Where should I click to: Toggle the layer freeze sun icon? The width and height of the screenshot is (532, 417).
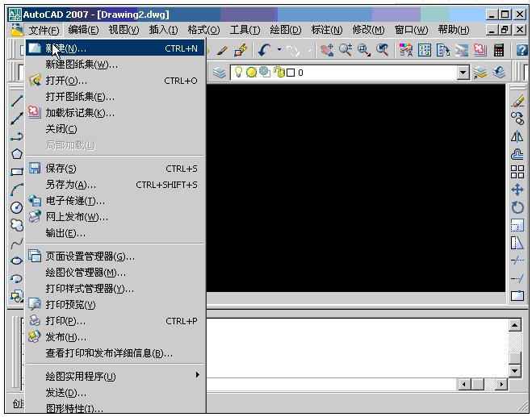[x=251, y=73]
